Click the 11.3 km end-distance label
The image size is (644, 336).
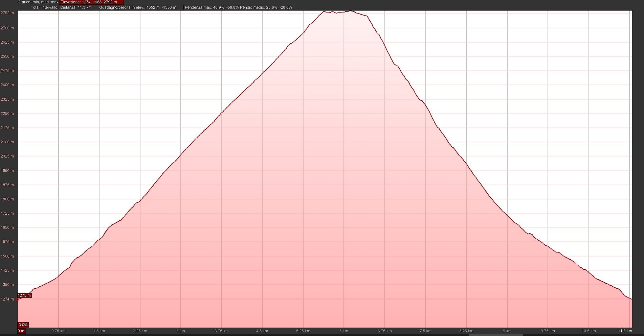click(x=625, y=331)
